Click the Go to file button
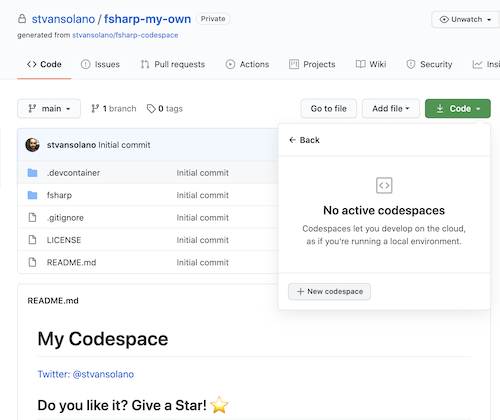 tap(329, 108)
